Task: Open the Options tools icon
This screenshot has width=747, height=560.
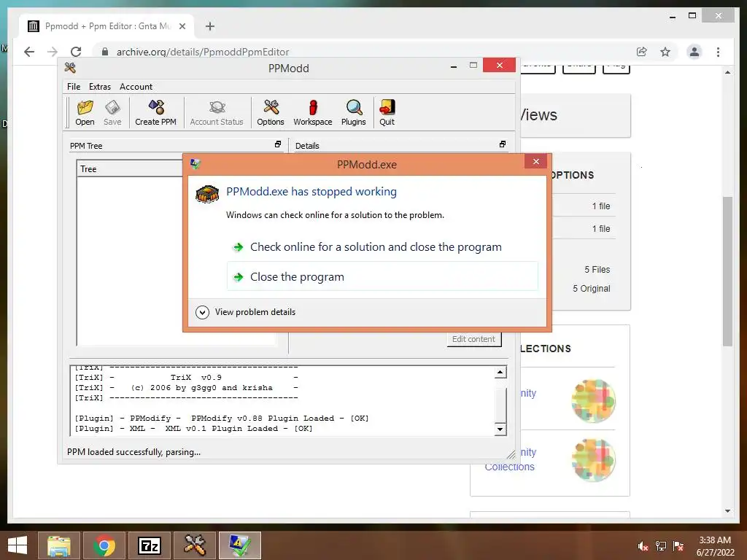Action: pyautogui.click(x=271, y=112)
